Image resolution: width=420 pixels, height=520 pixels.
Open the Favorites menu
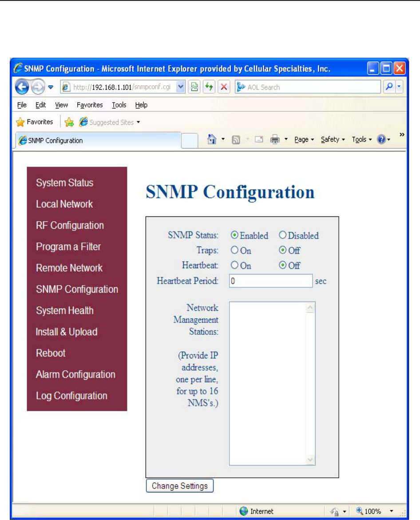(x=90, y=105)
